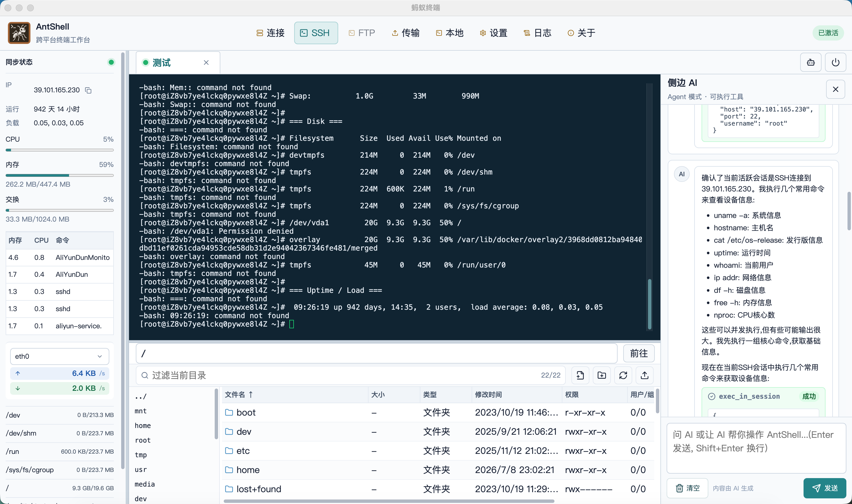This screenshot has height=504, width=852.
Task: Click the new folder icon in file toolbar
Action: click(602, 375)
